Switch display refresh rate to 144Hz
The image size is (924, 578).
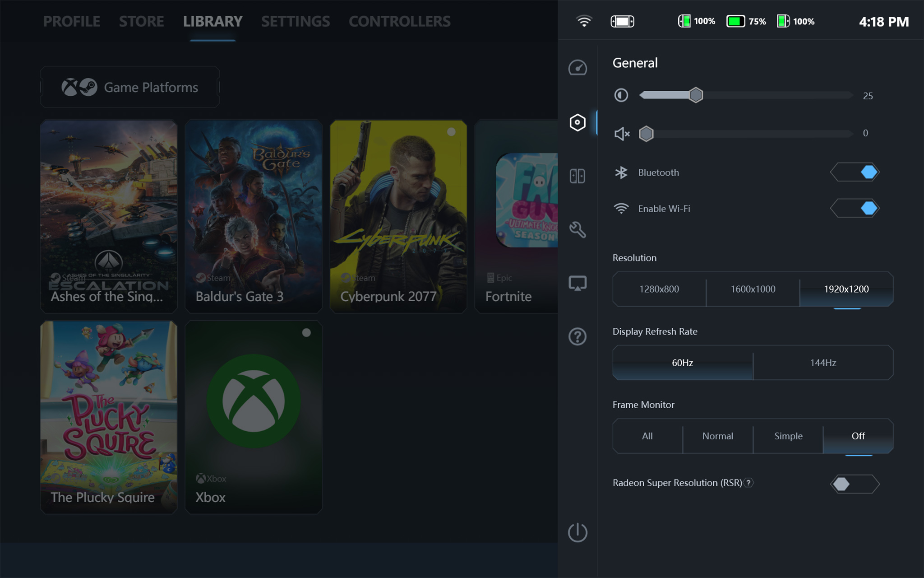pyautogui.click(x=823, y=363)
